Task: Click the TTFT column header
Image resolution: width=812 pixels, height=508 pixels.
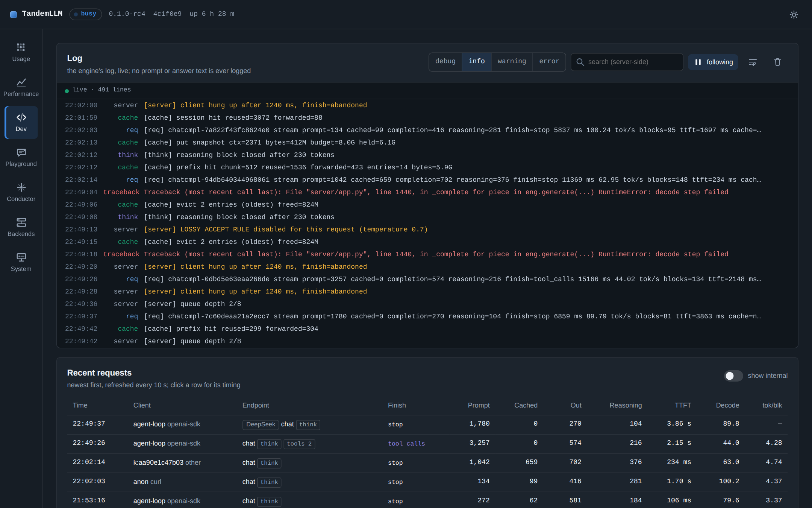Action: tap(683, 405)
